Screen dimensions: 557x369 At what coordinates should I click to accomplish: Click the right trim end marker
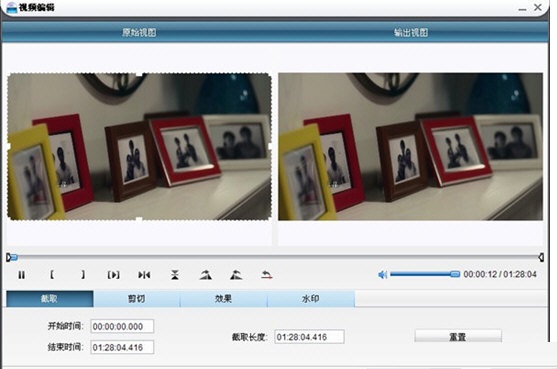(541, 257)
